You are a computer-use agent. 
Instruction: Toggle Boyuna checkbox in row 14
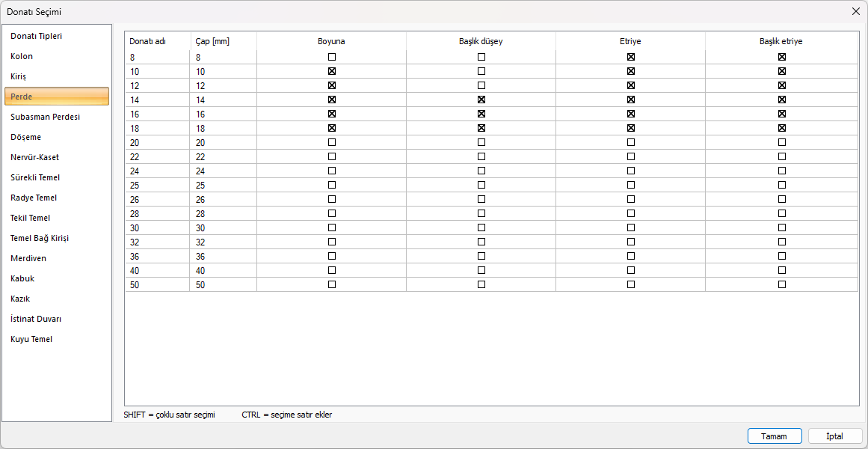(x=332, y=100)
